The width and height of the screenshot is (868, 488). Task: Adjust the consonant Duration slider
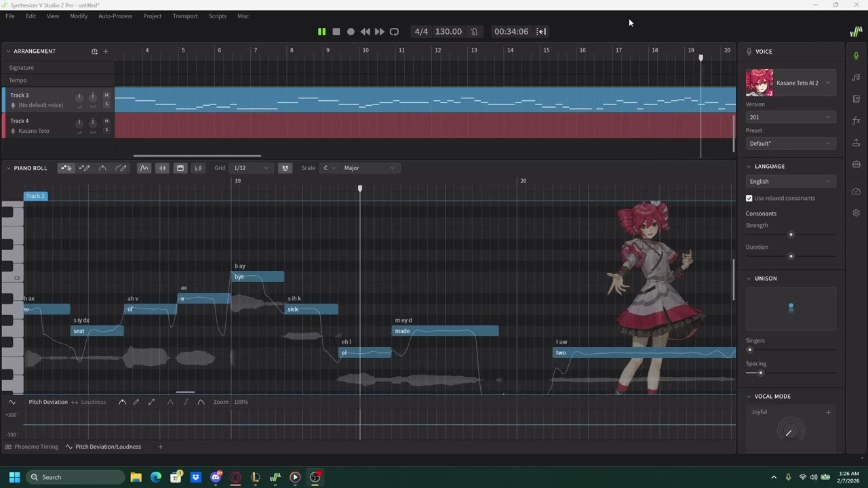[x=791, y=256]
